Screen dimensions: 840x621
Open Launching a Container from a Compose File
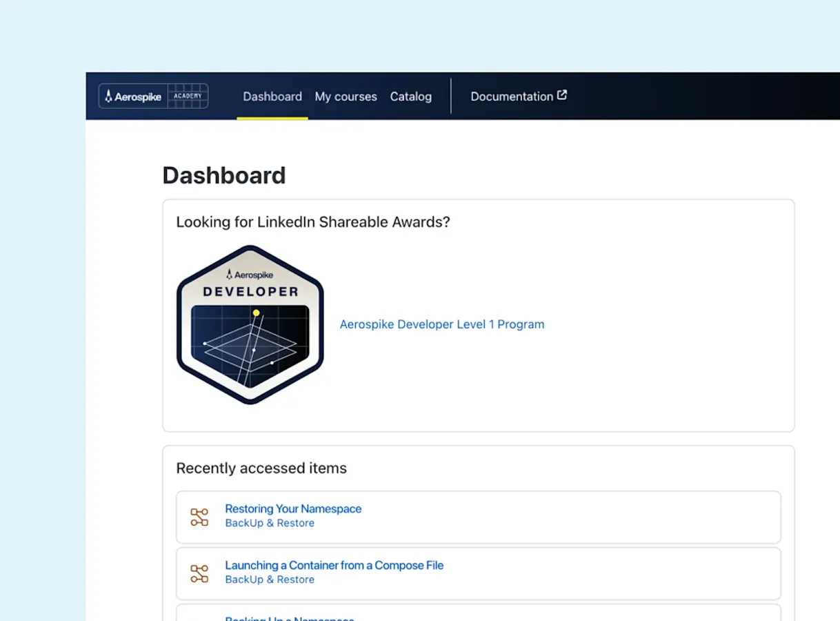pyautogui.click(x=334, y=565)
